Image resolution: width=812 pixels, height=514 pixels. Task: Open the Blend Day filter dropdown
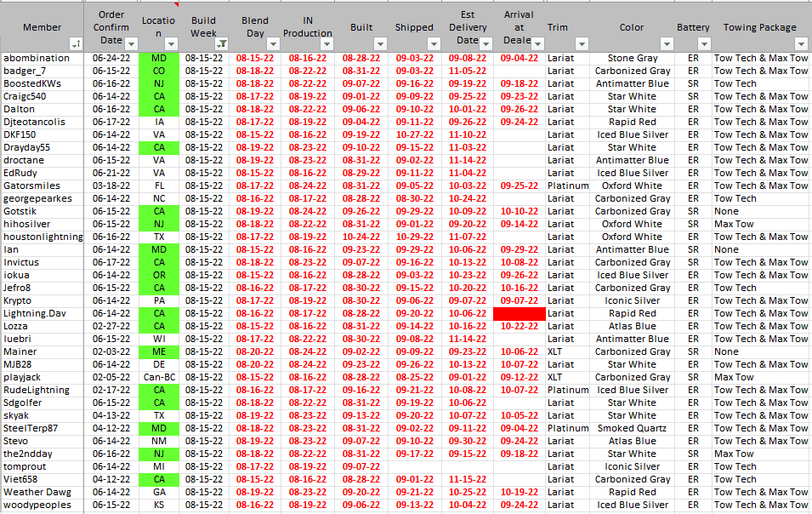[x=273, y=43]
